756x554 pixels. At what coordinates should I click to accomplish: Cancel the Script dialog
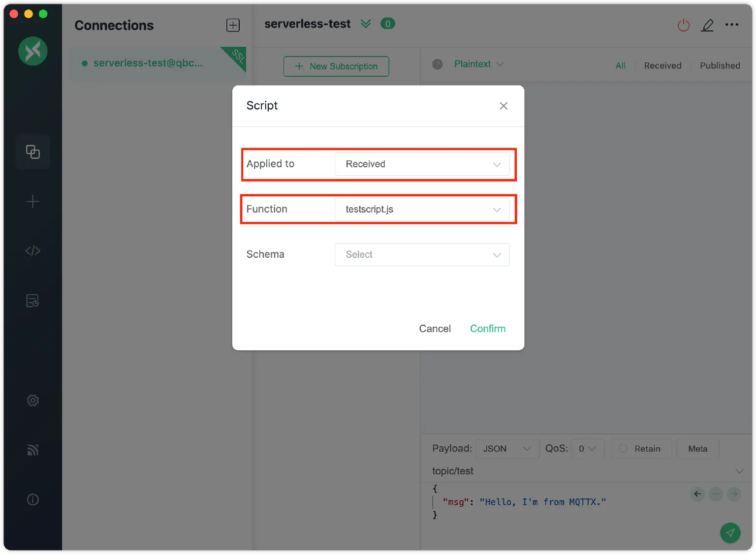click(x=435, y=329)
